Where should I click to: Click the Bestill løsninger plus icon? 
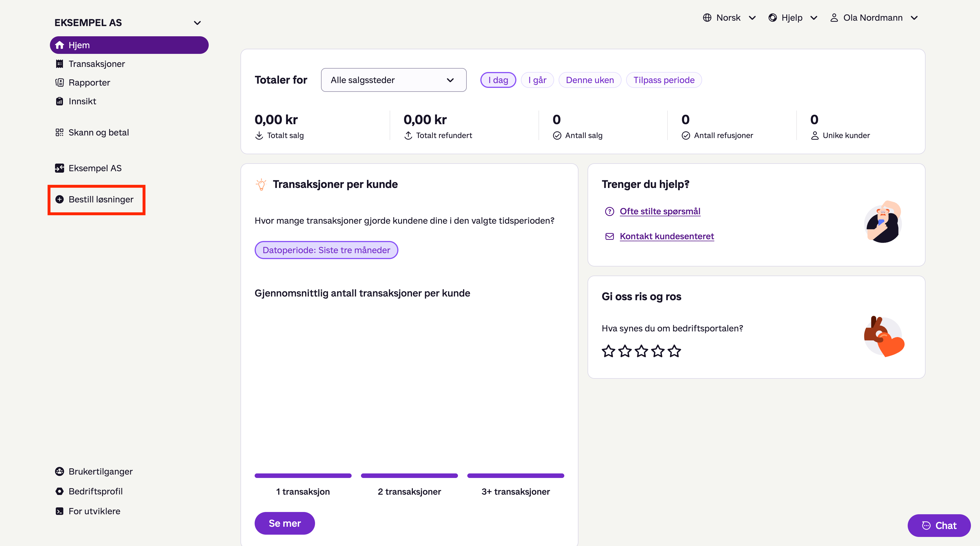click(x=59, y=199)
